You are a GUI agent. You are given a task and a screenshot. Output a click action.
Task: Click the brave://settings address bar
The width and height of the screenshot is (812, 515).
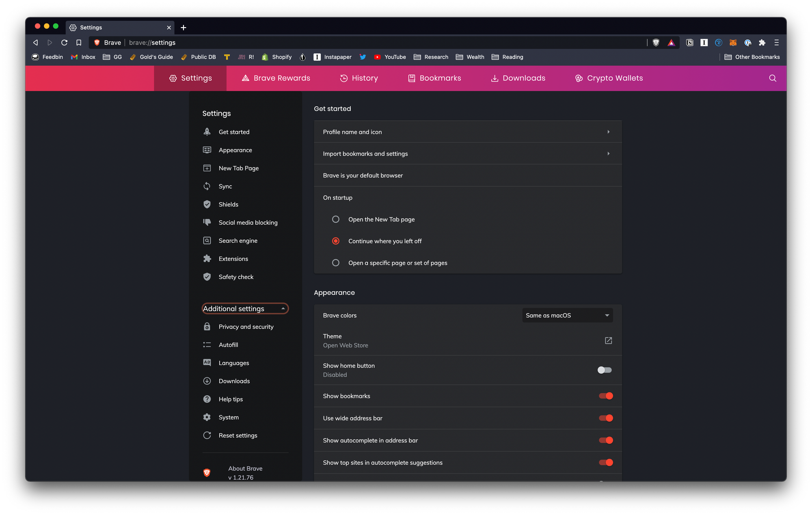coord(365,43)
